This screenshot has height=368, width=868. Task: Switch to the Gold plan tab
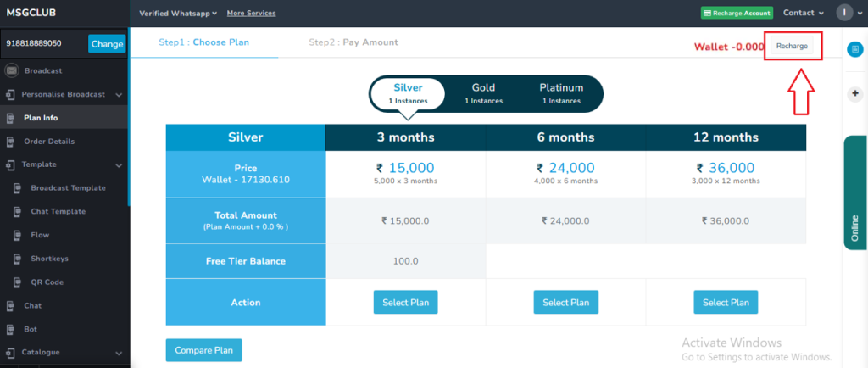tap(483, 93)
